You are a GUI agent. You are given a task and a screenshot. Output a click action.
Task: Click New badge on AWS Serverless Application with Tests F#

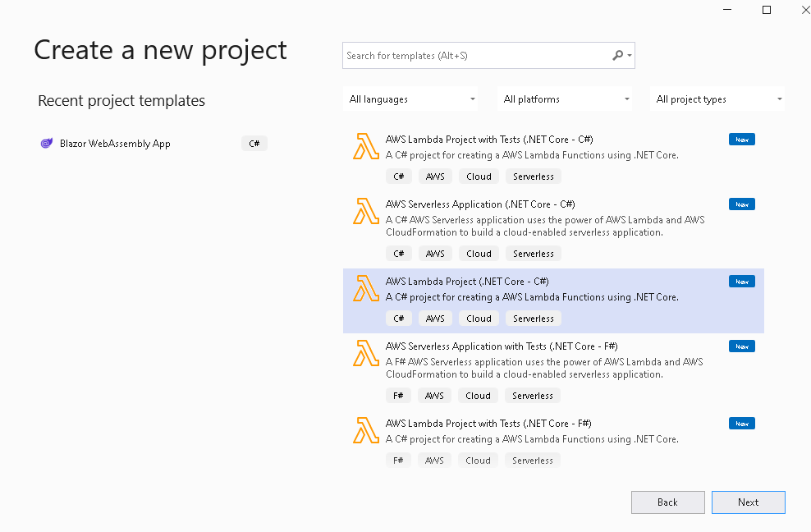(742, 346)
